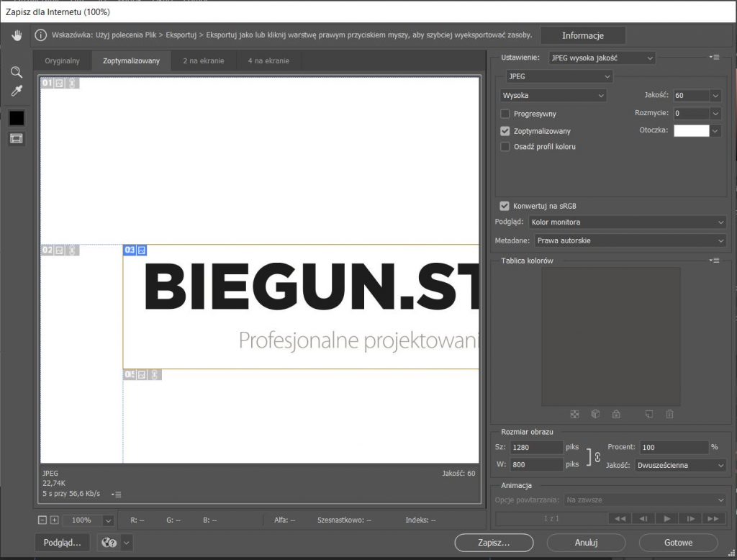The height and width of the screenshot is (560, 737).
Task: Click the Anuluj button
Action: pos(586,543)
